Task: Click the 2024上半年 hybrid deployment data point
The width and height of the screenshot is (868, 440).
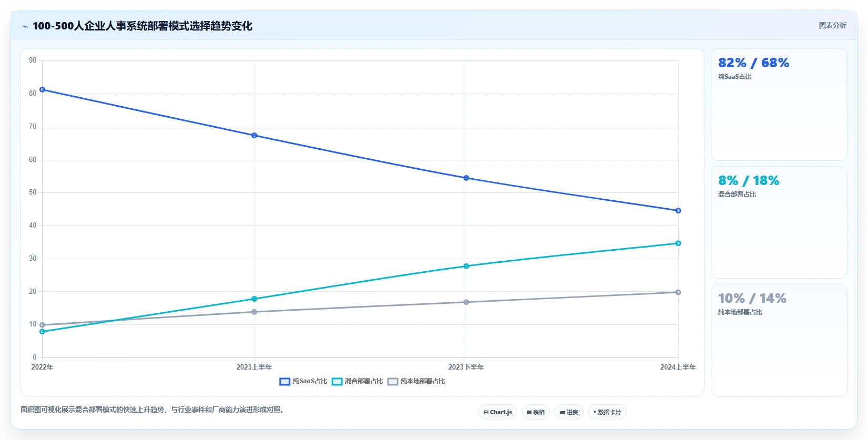Action: (678, 243)
